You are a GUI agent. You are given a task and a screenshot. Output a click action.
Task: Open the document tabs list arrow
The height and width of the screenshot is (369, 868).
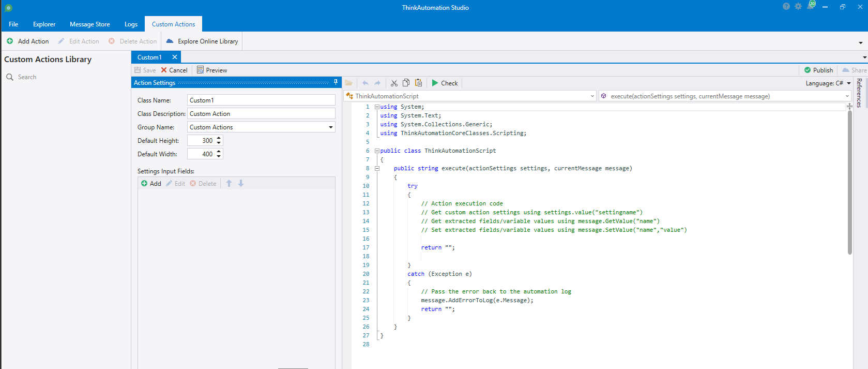click(x=865, y=57)
